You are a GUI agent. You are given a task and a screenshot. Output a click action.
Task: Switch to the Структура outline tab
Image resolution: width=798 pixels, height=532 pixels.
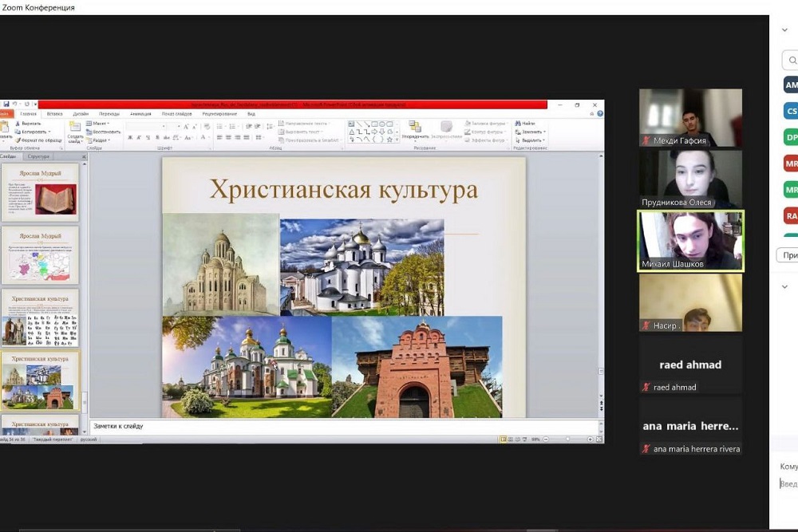(x=38, y=156)
